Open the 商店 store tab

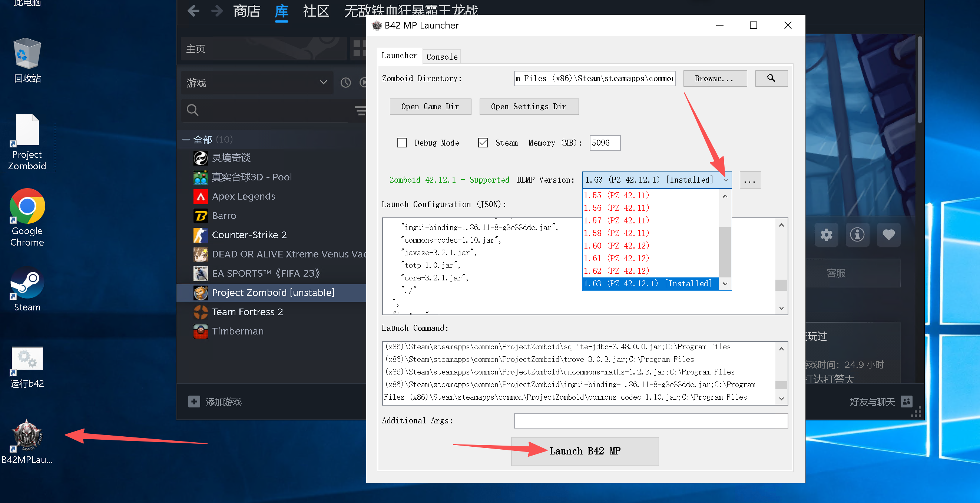coord(246,11)
